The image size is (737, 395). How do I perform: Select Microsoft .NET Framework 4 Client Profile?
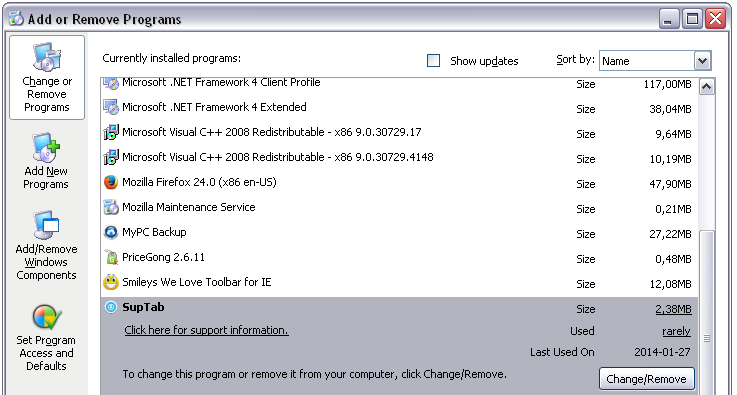point(400,84)
